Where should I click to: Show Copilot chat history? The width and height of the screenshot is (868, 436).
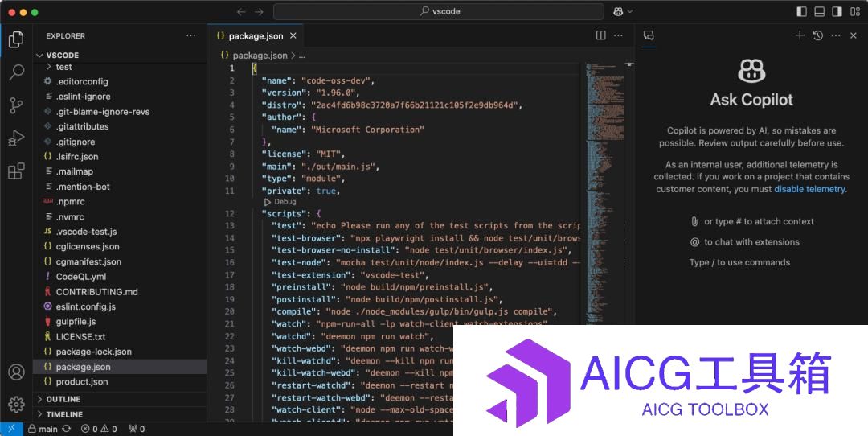click(x=817, y=35)
